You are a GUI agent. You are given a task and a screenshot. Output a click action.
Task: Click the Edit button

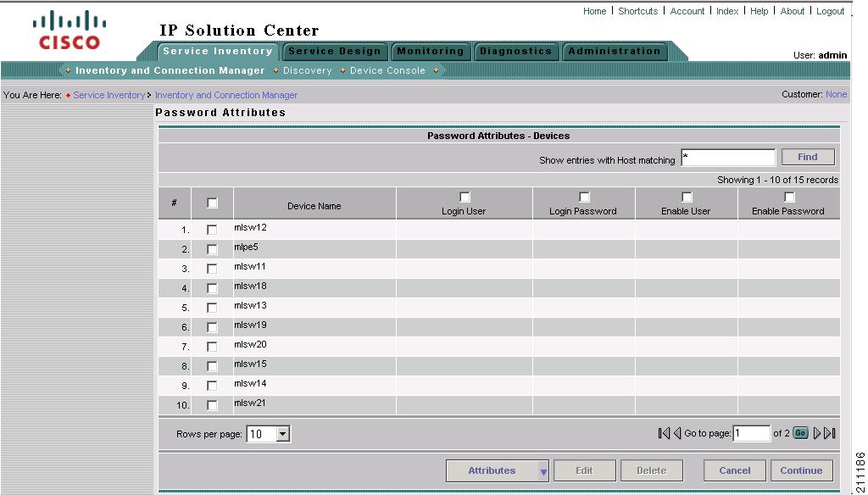(585, 470)
